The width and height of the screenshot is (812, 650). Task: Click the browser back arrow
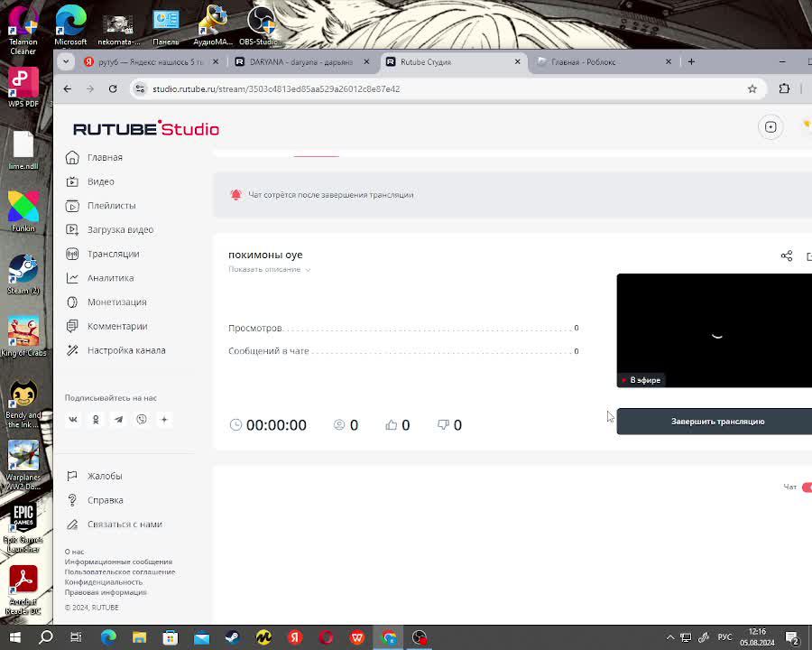[68, 89]
